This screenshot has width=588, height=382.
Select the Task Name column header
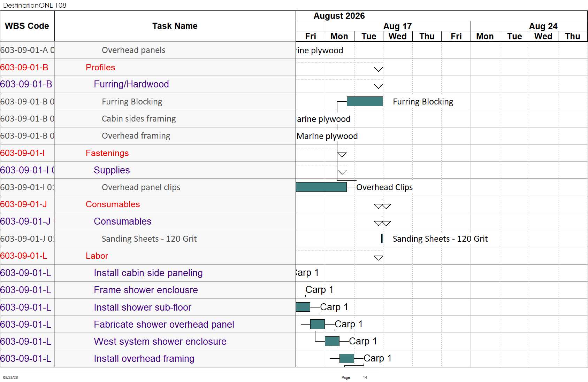point(175,26)
